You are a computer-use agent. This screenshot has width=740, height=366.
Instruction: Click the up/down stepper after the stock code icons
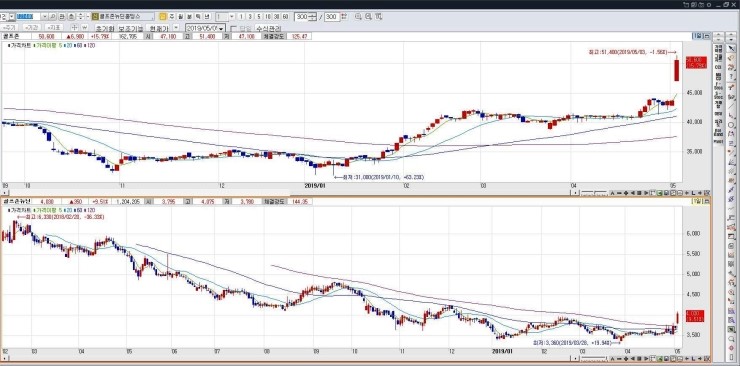[80, 17]
